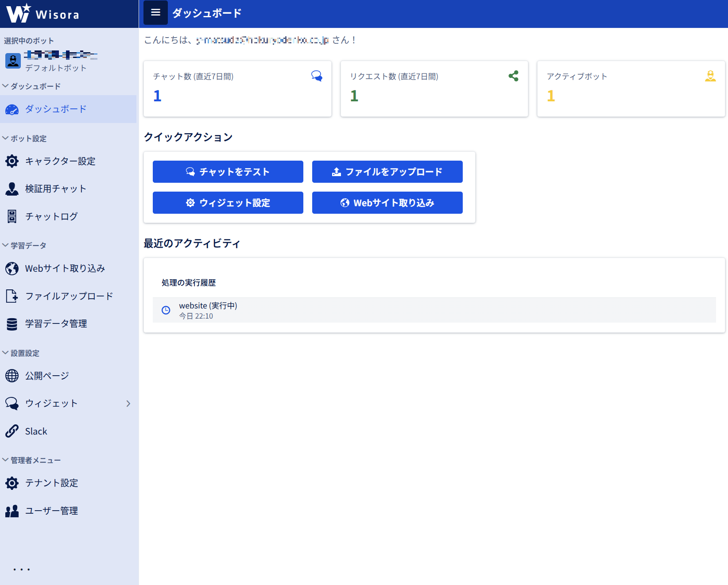Click the 選択中のボット label
The height and width of the screenshot is (585, 728).
point(29,41)
